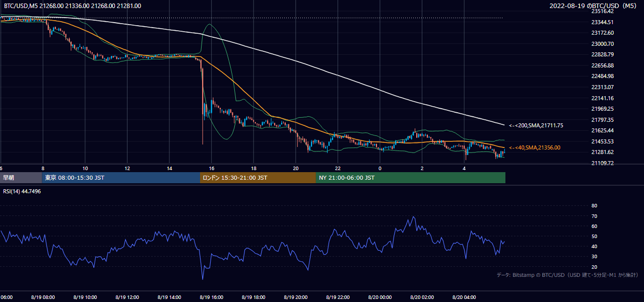Click price axis value 22656.88
The width and height of the screenshot is (644, 302).
[602, 65]
